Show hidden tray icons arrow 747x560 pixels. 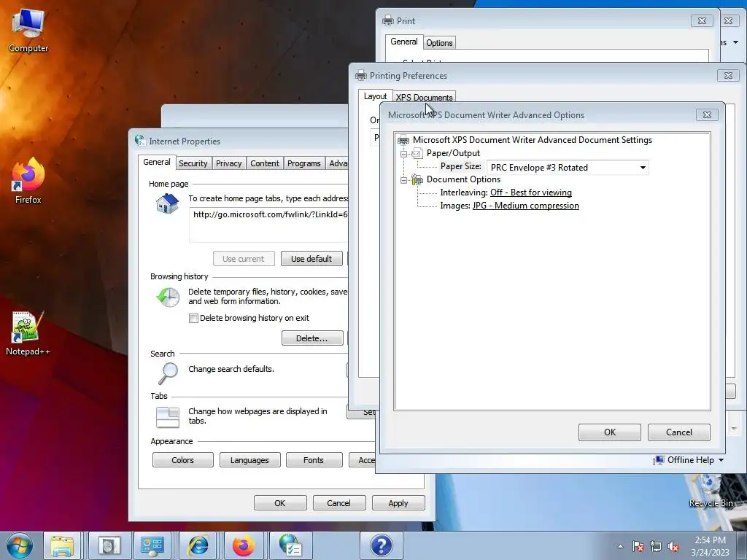620,546
